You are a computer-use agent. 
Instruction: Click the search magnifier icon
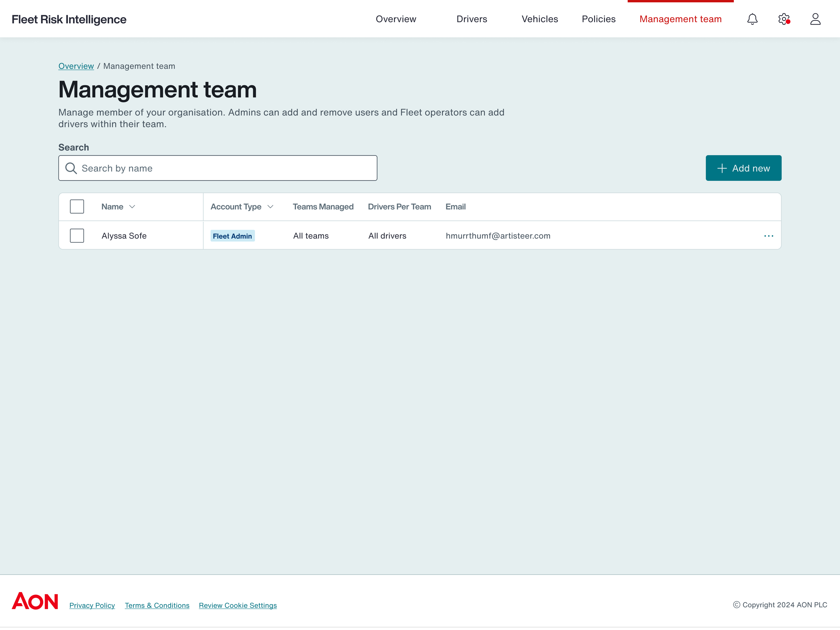pyautogui.click(x=71, y=168)
